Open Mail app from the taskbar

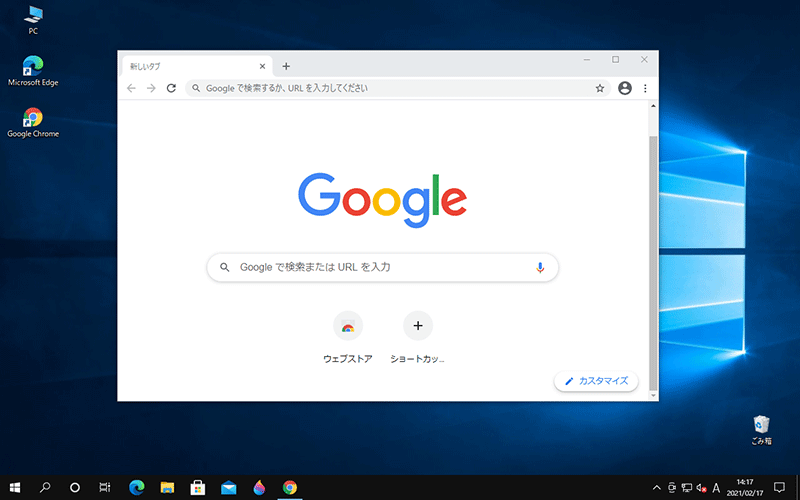click(x=229, y=488)
